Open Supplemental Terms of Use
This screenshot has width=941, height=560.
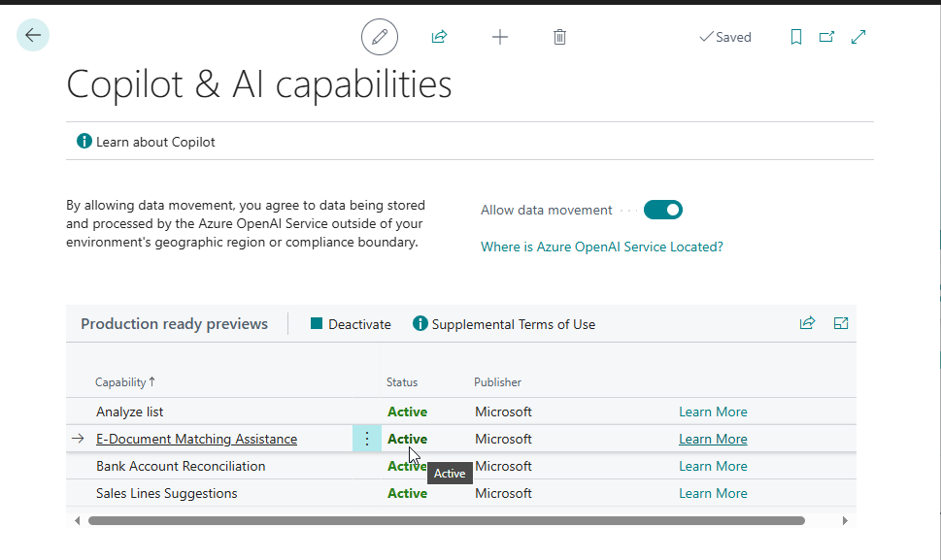coord(504,324)
